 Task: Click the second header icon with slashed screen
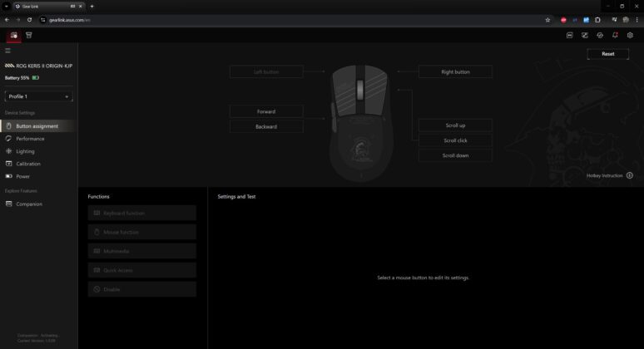pos(585,35)
